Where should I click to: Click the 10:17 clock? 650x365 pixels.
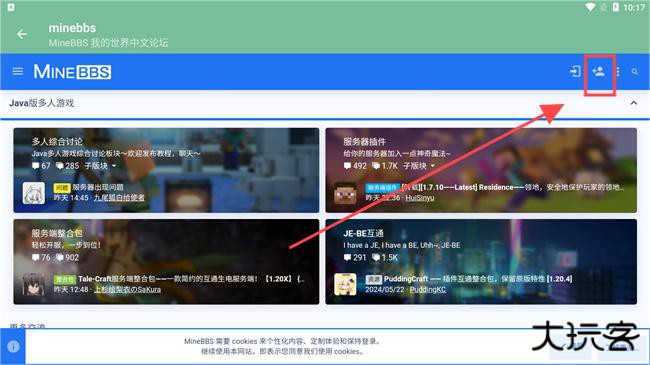click(634, 7)
